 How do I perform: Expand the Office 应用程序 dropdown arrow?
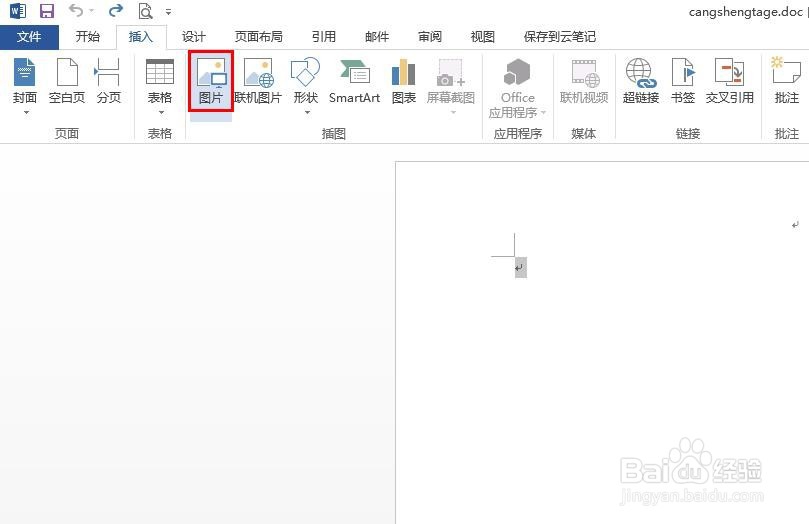(x=543, y=112)
